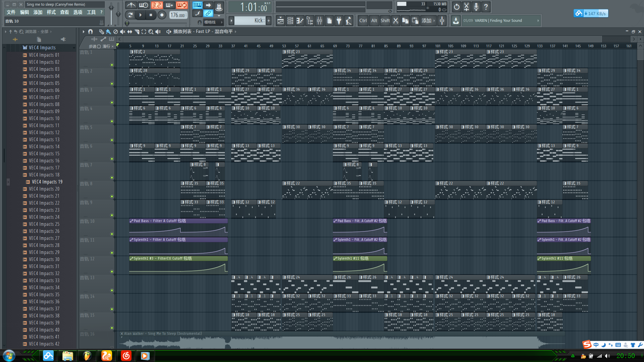Toggle playlist snap magnet icon

click(x=90, y=32)
